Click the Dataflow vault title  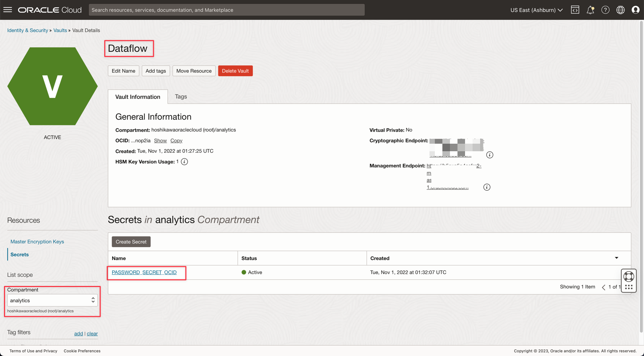(x=128, y=48)
